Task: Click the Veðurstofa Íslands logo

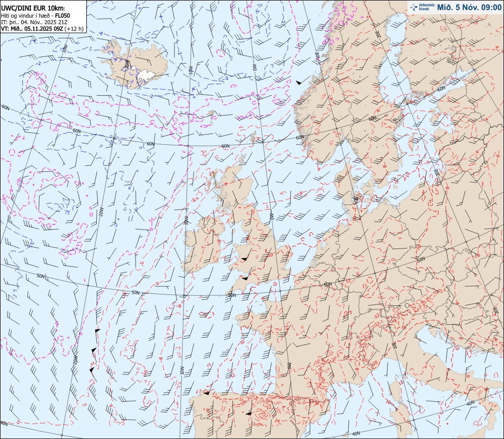Action: click(x=423, y=7)
